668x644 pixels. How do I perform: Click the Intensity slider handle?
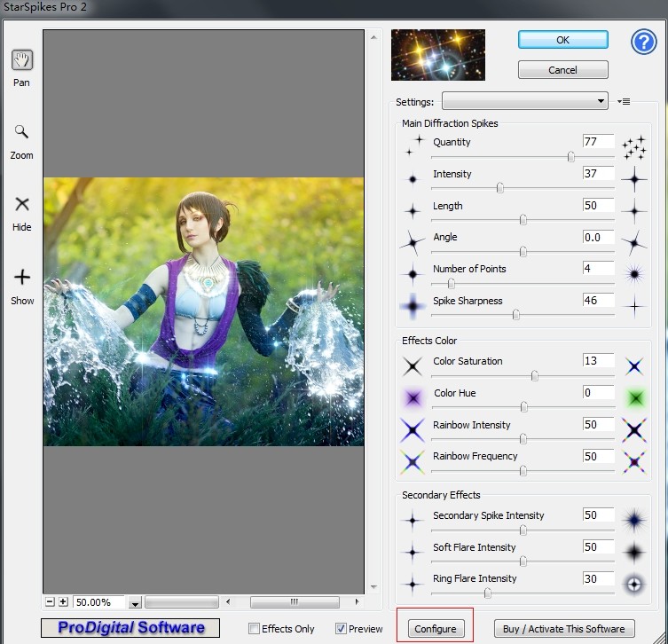click(x=500, y=188)
